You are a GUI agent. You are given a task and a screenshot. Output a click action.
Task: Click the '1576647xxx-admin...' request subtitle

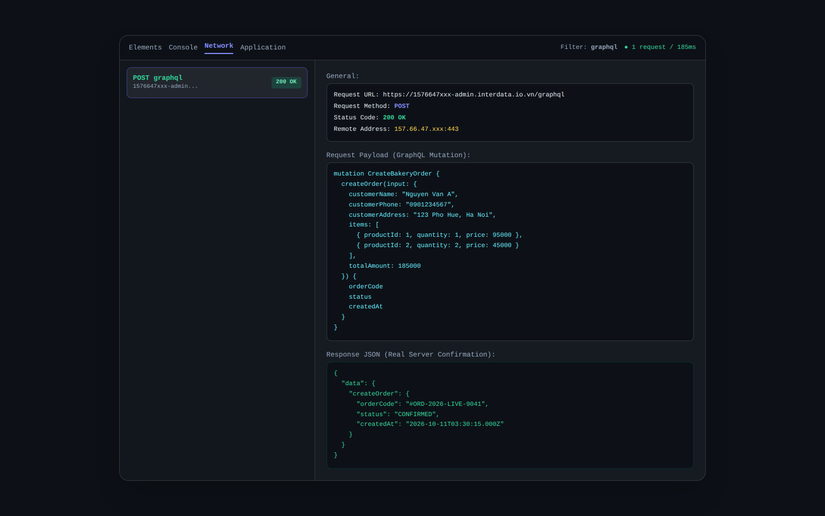click(165, 86)
